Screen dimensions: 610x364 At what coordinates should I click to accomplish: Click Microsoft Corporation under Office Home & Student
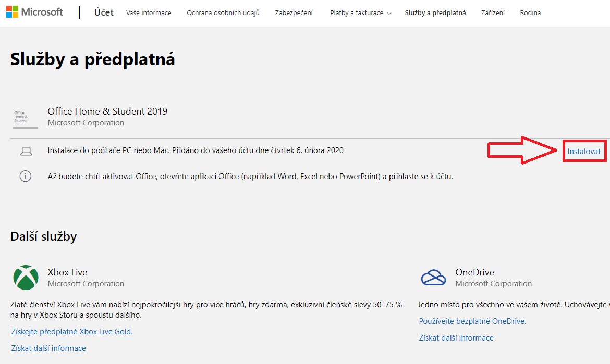click(86, 123)
